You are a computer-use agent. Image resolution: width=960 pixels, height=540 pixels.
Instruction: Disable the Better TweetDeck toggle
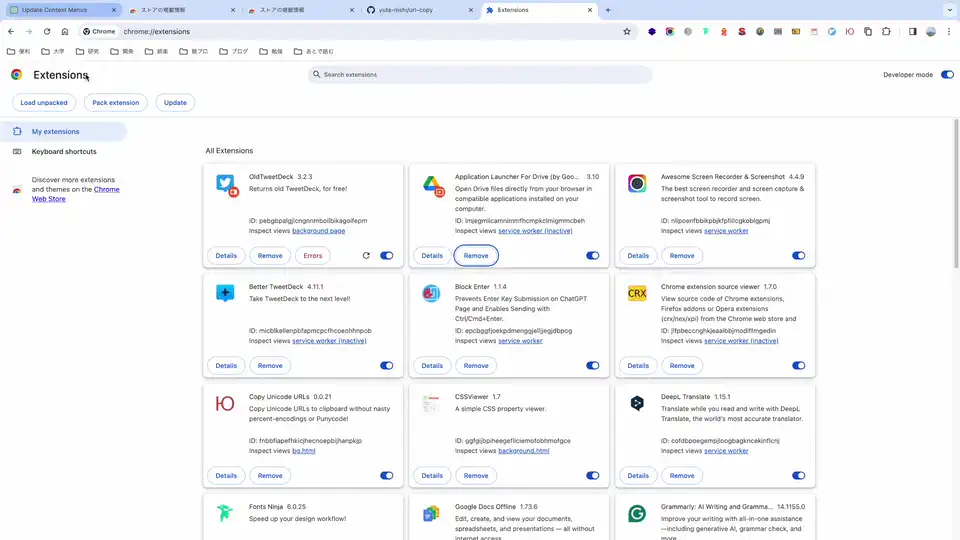tap(386, 366)
